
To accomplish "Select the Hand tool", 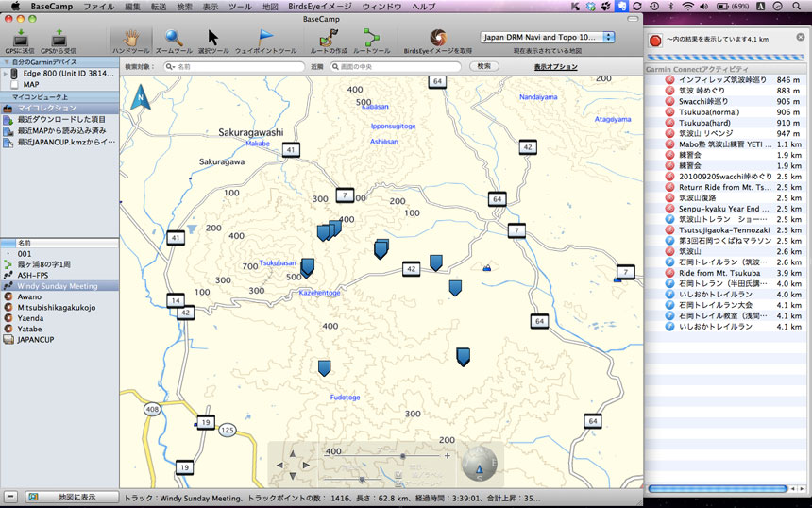I will tap(131, 38).
